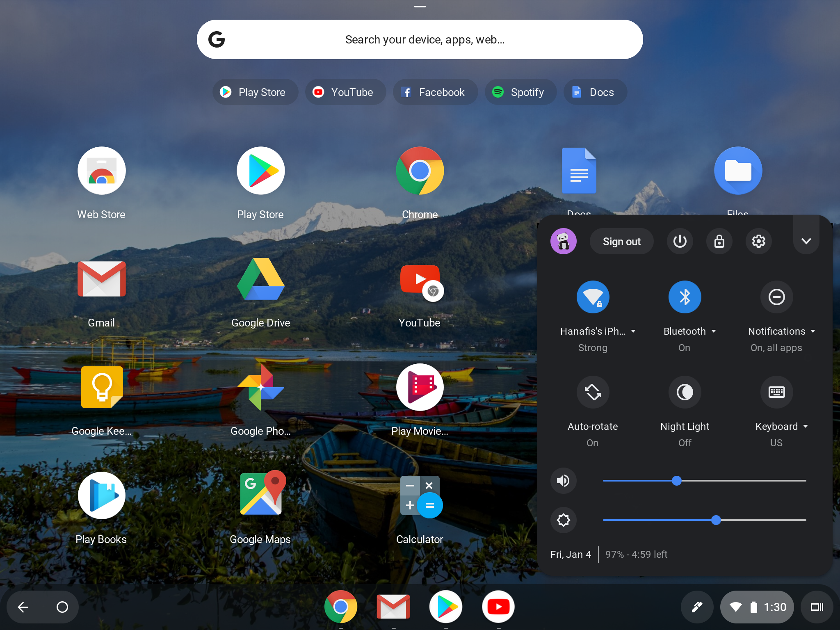Select Play Store suggestion chip

pyautogui.click(x=255, y=92)
